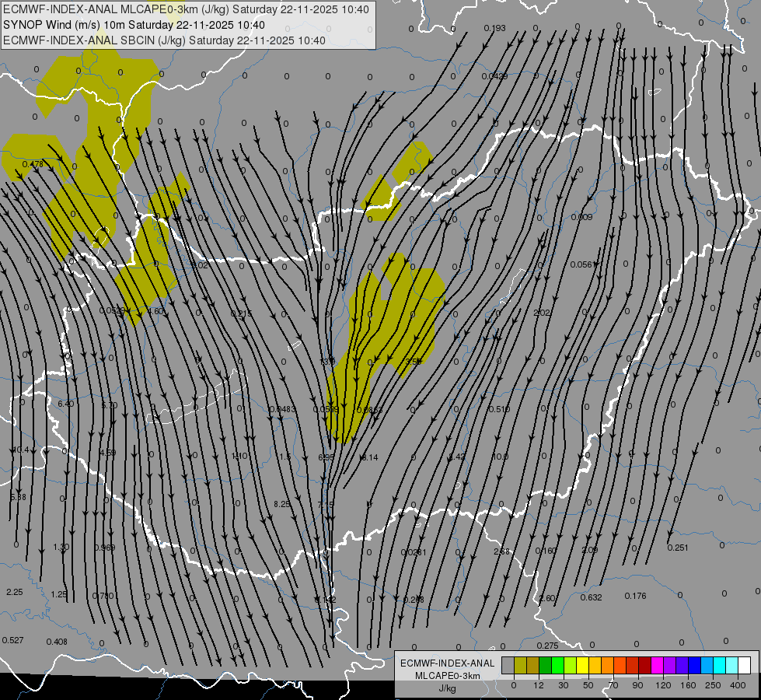Viewport: 761px width, 700px height.
Task: Click the 10.0 value on the map
Action: 500,457
